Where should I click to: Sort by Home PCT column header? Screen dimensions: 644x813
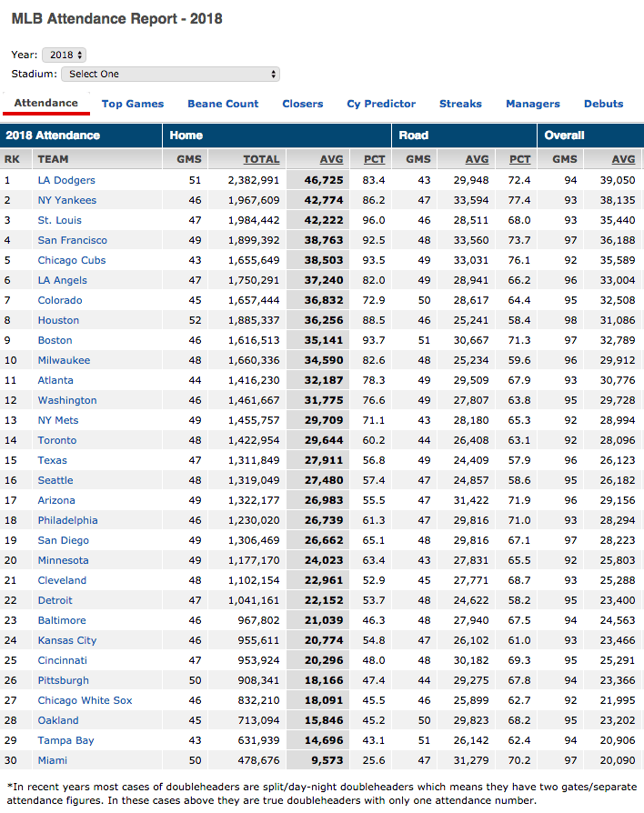pos(375,159)
